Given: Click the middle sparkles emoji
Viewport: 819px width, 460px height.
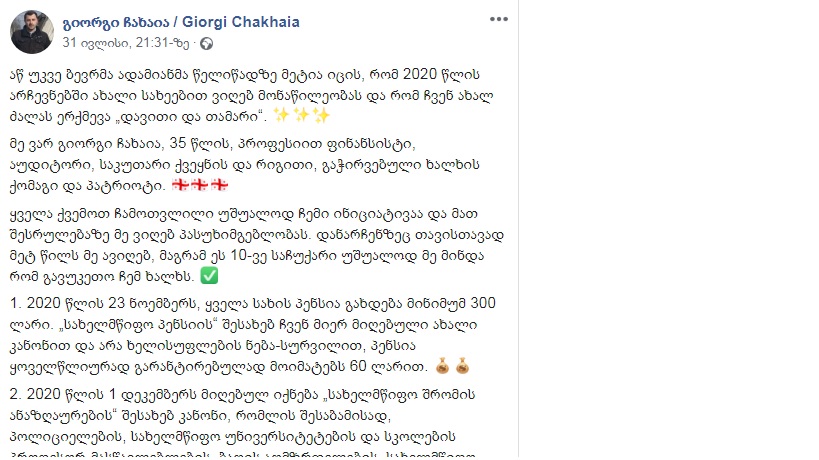Looking at the screenshot, I should (x=301, y=115).
